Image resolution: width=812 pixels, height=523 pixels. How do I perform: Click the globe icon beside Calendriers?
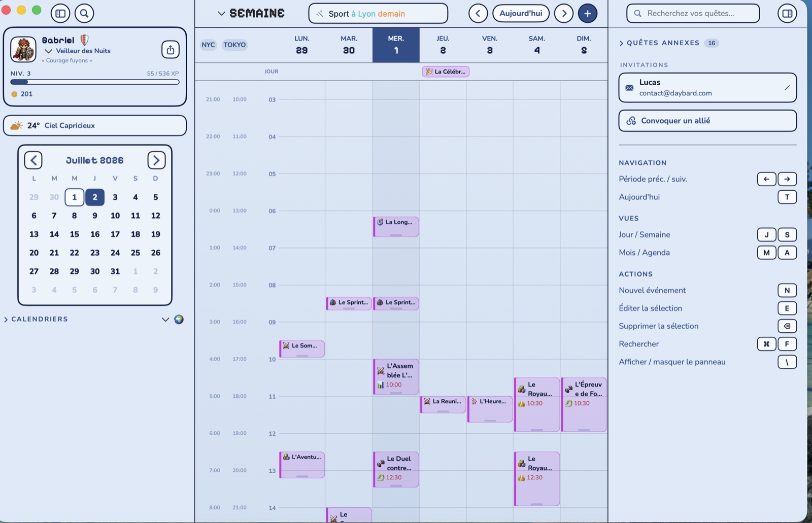coord(179,319)
